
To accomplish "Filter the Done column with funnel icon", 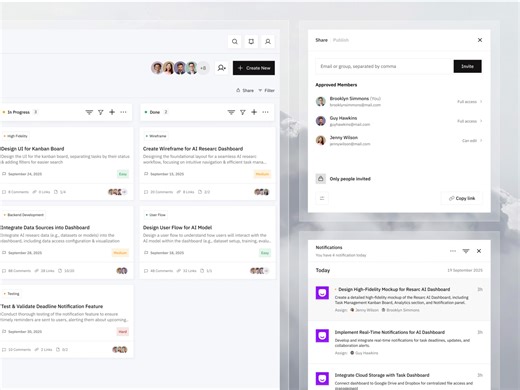I will coord(243,112).
